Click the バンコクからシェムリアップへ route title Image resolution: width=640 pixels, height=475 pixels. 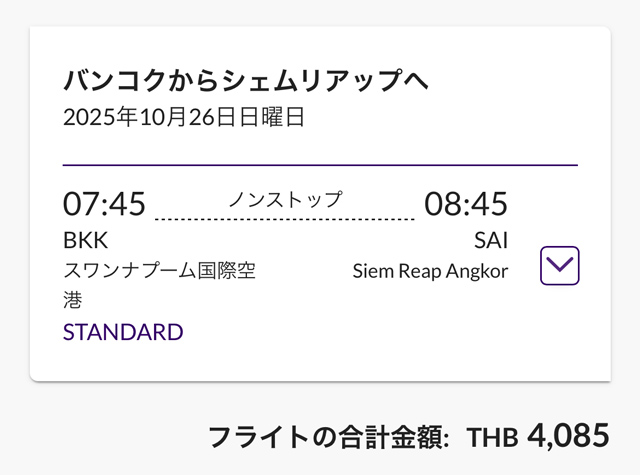[246, 81]
